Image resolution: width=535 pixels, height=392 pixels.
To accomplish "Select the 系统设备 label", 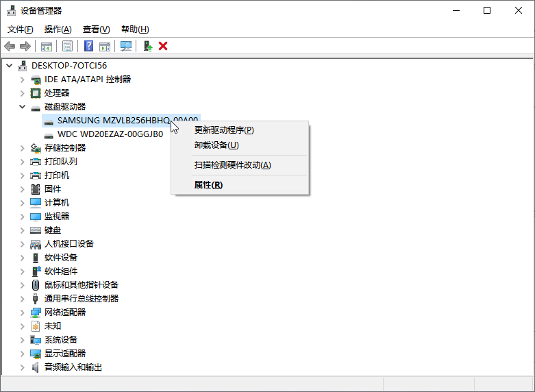I will pos(61,340).
